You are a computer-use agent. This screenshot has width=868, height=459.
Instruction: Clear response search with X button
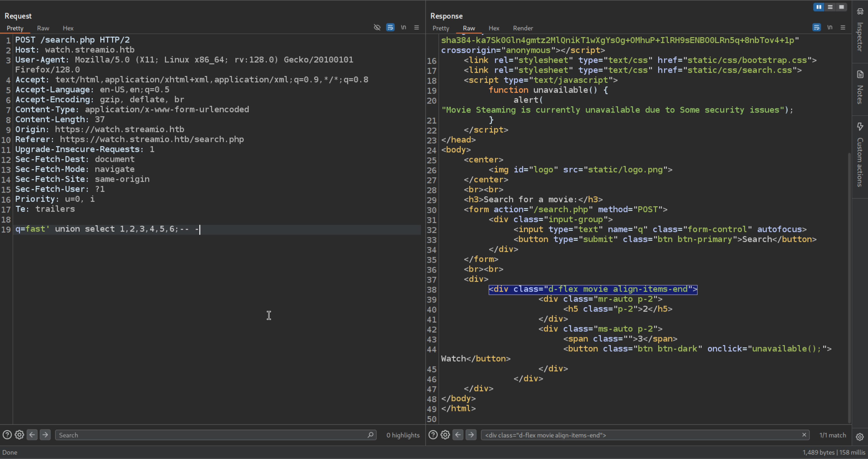pyautogui.click(x=804, y=435)
